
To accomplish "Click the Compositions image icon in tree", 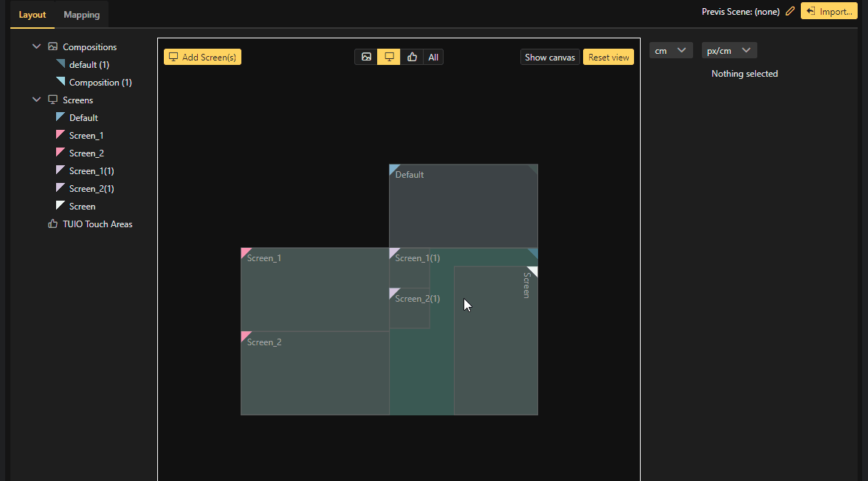I will pyautogui.click(x=52, y=46).
